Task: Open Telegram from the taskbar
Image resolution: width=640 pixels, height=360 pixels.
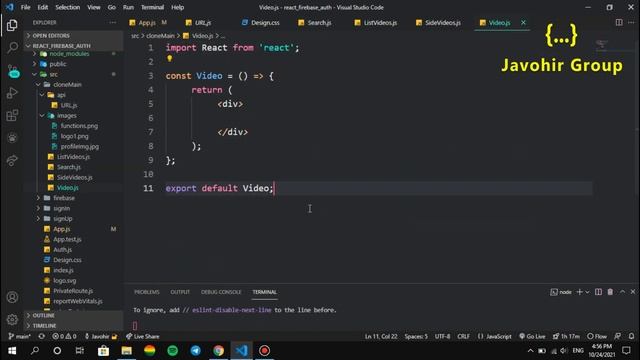Action: (196, 351)
